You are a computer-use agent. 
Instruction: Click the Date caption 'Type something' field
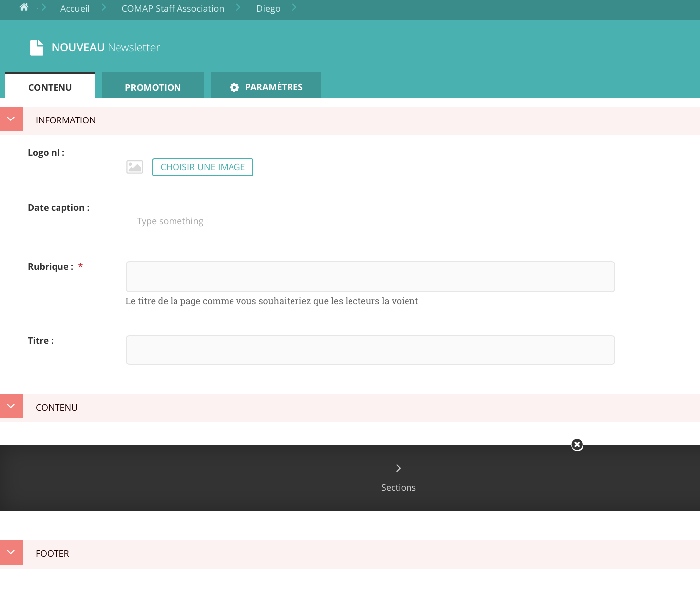170,221
